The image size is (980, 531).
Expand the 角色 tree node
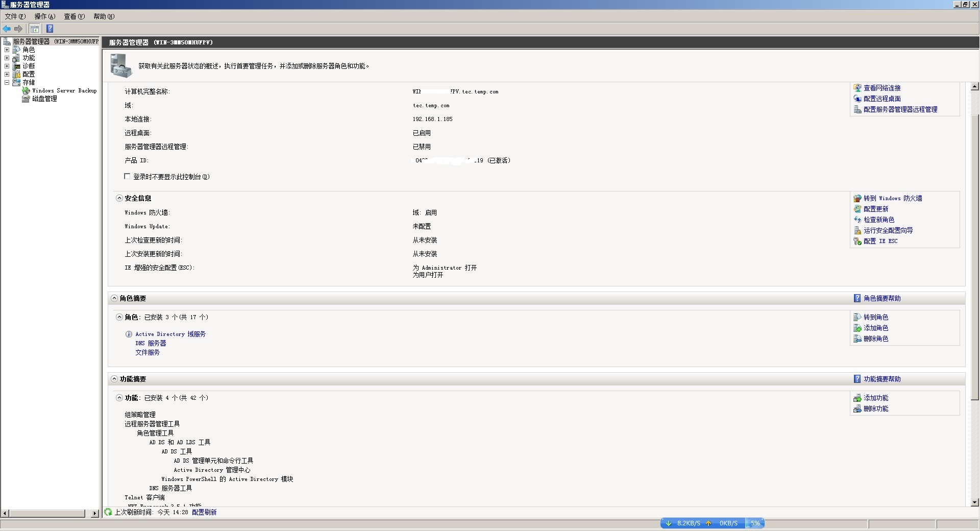(7, 50)
